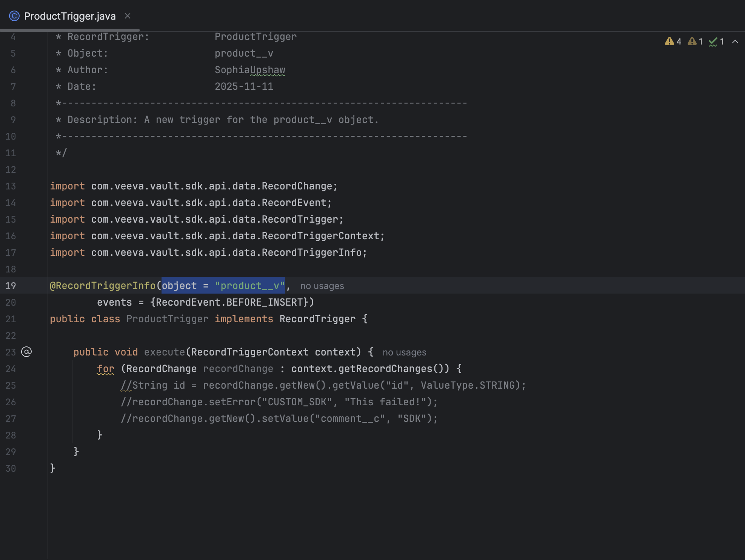Click the closing brace on line 30
745x560 pixels.
(x=53, y=468)
